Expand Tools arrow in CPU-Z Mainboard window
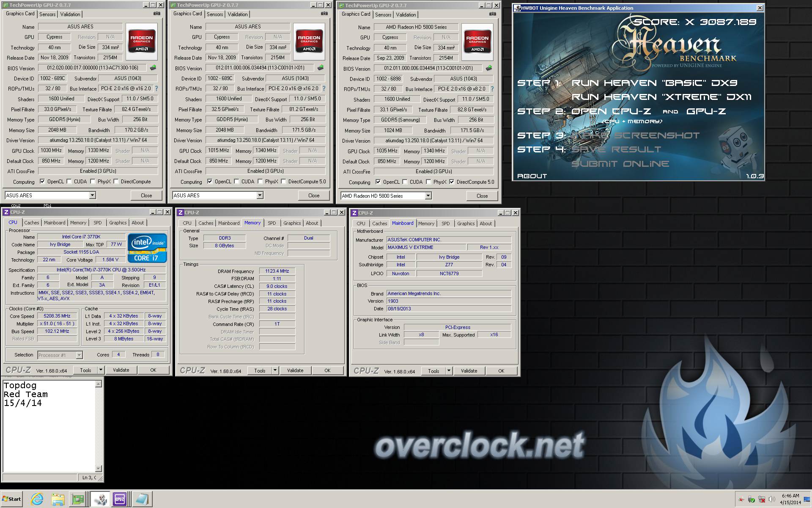812x508 pixels. tap(449, 371)
